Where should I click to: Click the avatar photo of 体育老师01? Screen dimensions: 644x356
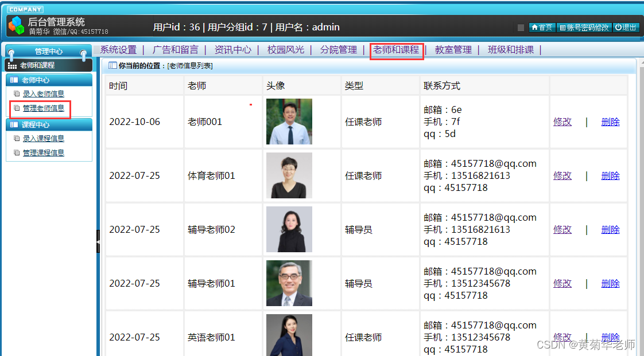(x=289, y=175)
